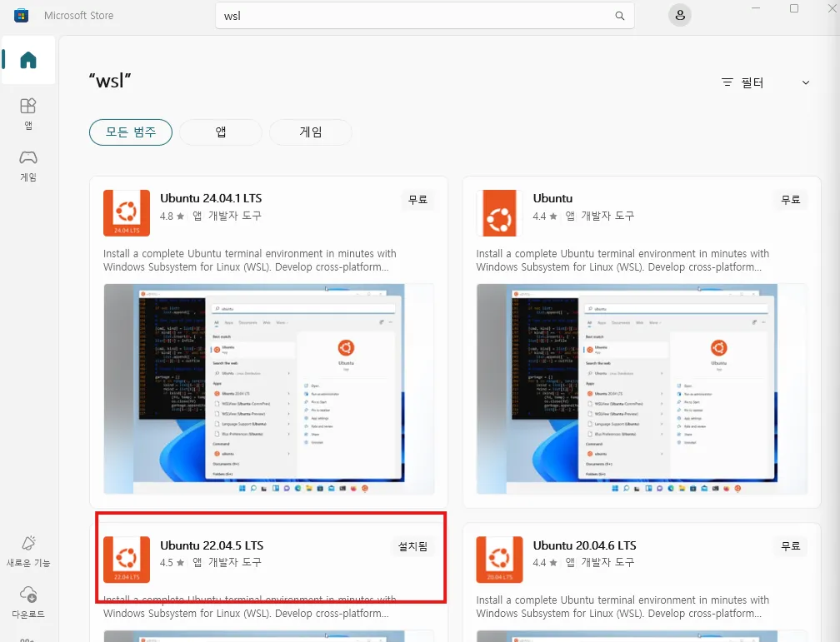This screenshot has width=840, height=642.
Task: Click the search box containing wsl
Action: [x=425, y=16]
